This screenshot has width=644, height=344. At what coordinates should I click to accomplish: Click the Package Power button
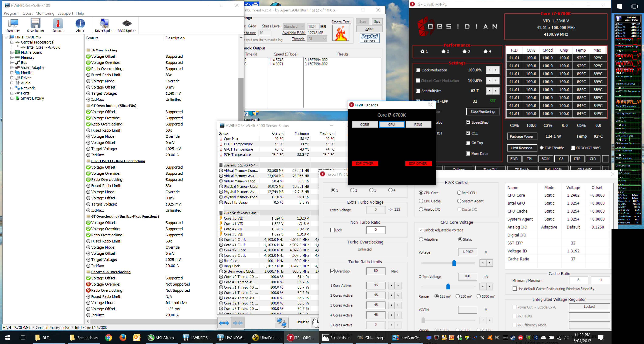tap(521, 136)
